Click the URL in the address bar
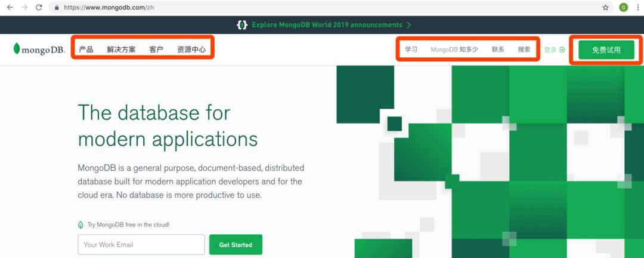Image resolution: width=644 pixels, height=258 pixels. pyautogui.click(x=109, y=7)
